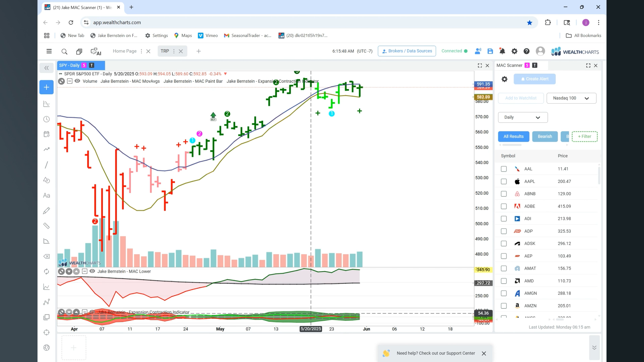Collapse the main chart indicator legend
The image size is (644, 362).
69,81
